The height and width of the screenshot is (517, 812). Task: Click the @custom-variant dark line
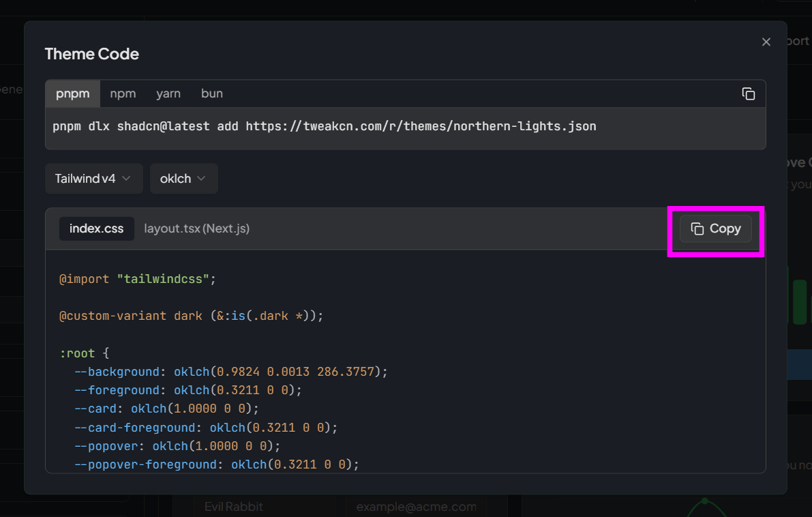click(x=191, y=316)
